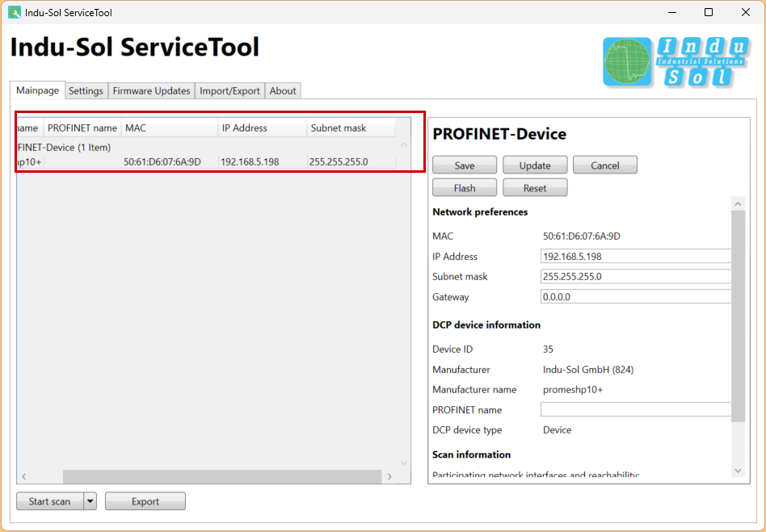The height and width of the screenshot is (532, 766).
Task: Open the Import/Export tab
Action: click(x=229, y=90)
